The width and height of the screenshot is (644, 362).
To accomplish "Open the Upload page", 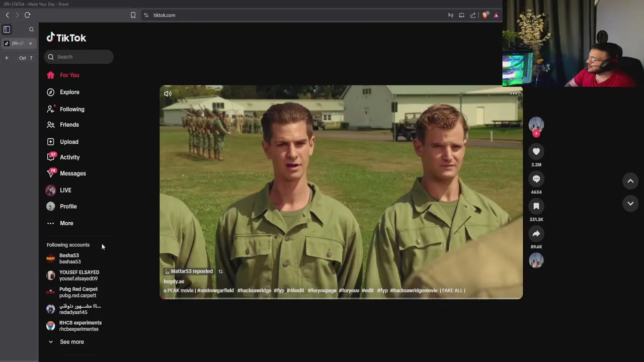I will pyautogui.click(x=63, y=142).
